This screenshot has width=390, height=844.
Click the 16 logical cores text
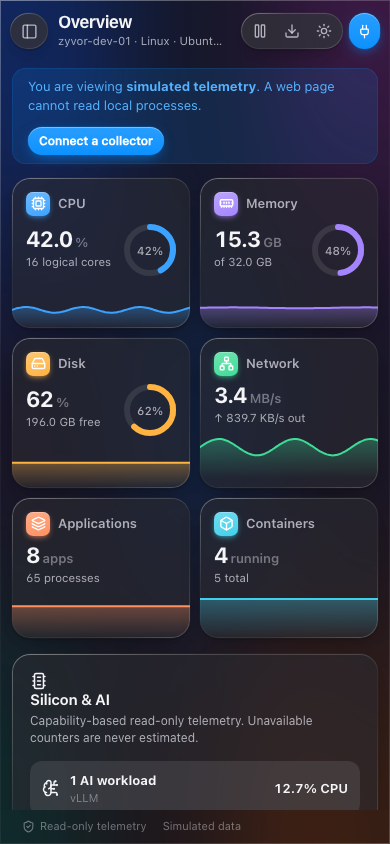68,263
